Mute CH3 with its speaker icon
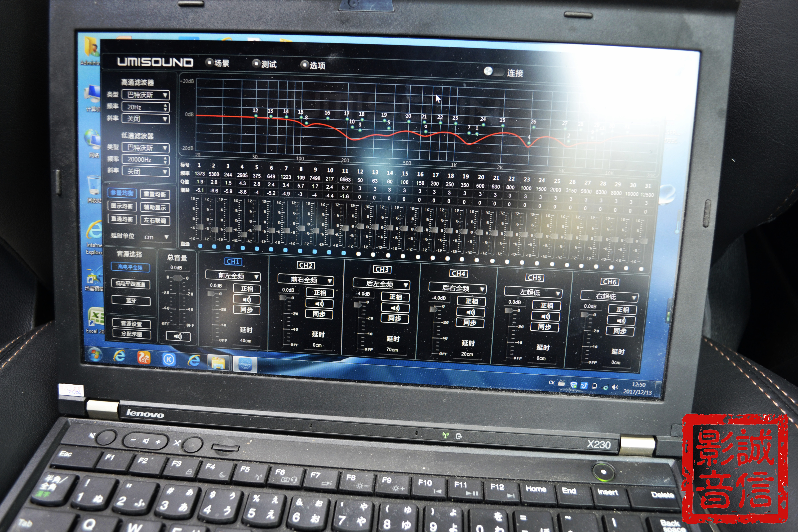The width and height of the screenshot is (798, 532). pyautogui.click(x=395, y=308)
